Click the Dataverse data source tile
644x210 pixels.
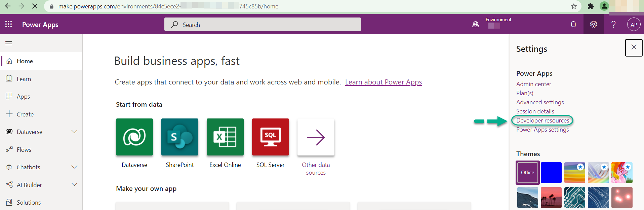pyautogui.click(x=134, y=137)
